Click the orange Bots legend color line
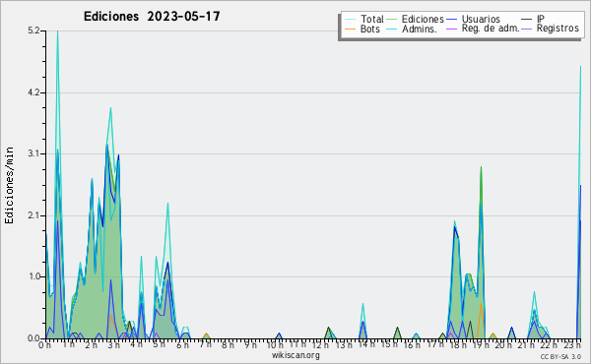This screenshot has width=591, height=364. coord(350,29)
